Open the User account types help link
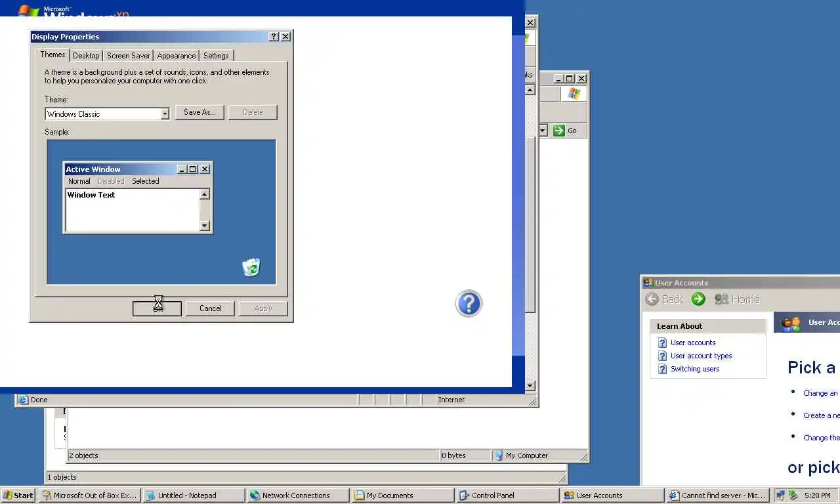Image resolution: width=840 pixels, height=504 pixels. 701,356
